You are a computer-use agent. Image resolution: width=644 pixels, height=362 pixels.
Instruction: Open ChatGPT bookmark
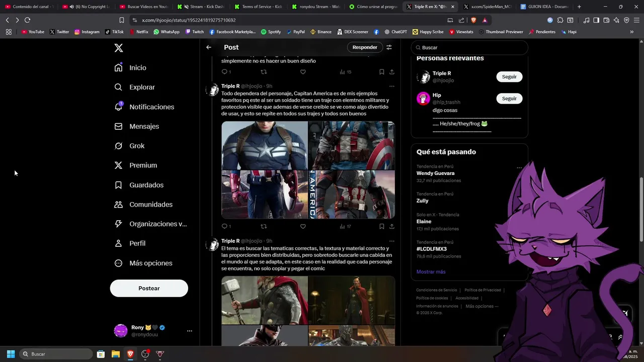(395, 32)
